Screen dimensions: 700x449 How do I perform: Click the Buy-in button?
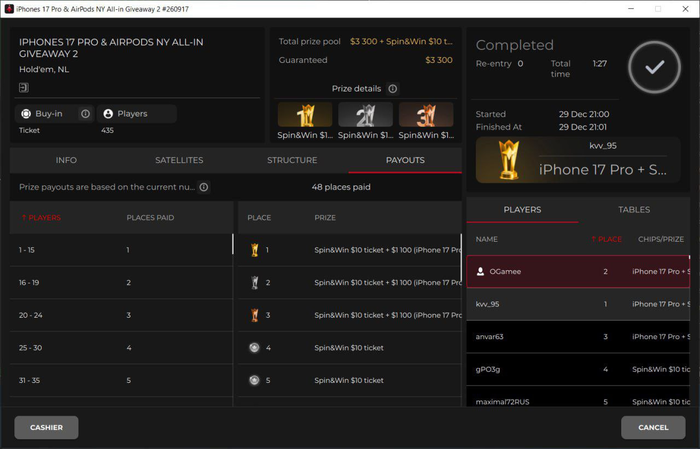54,114
